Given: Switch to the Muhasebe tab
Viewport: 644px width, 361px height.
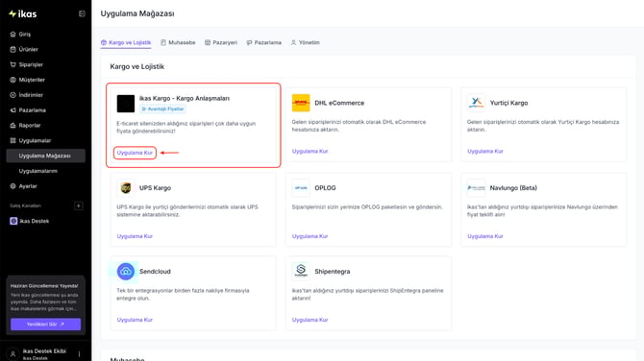Looking at the screenshot, I should click(178, 42).
